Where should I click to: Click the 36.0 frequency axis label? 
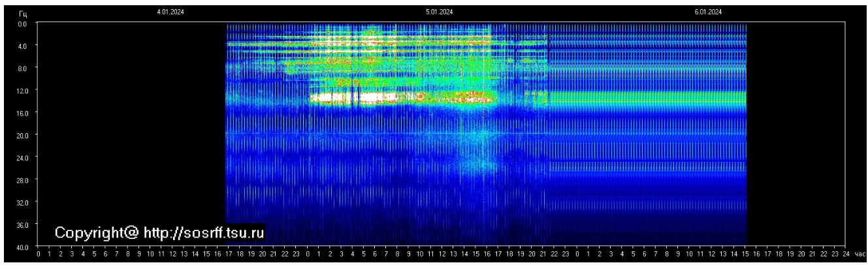[x=22, y=225]
